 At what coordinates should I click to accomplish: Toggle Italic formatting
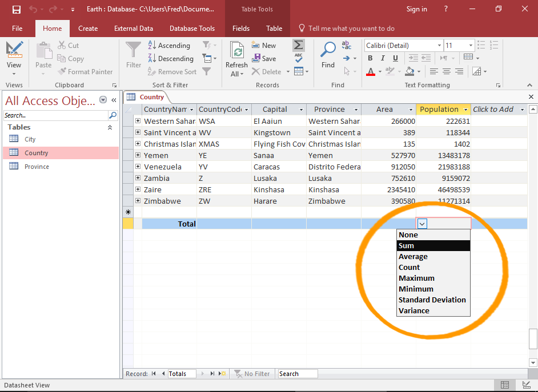pyautogui.click(x=382, y=58)
